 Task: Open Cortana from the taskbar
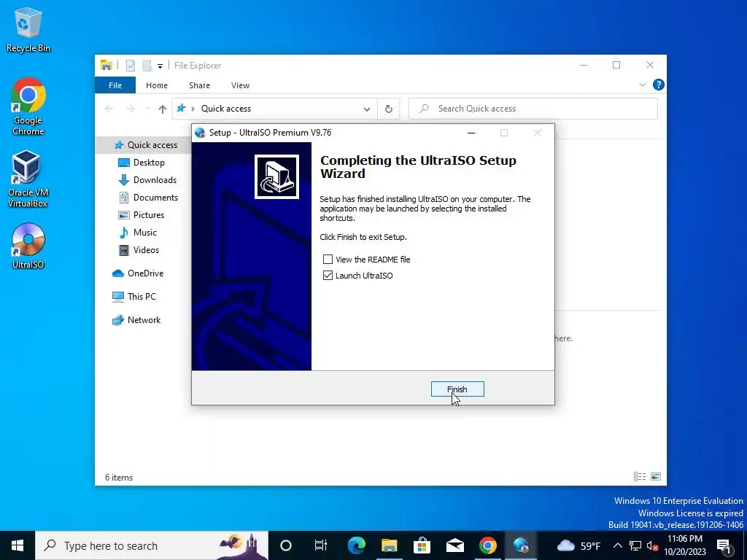(x=285, y=545)
